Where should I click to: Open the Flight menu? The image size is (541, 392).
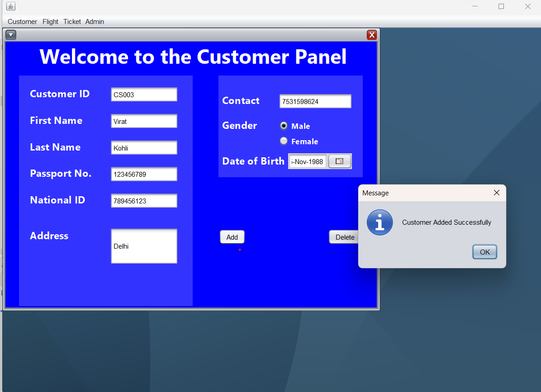coord(50,21)
